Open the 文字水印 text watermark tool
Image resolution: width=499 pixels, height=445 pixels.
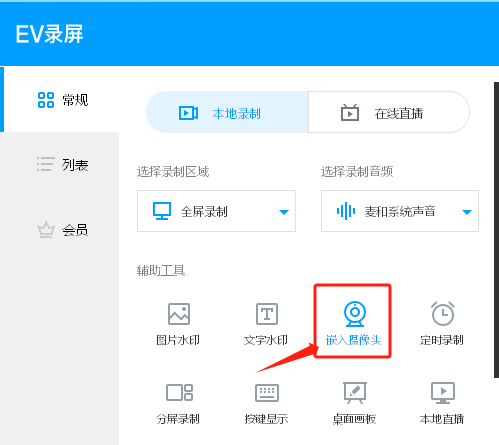266,324
